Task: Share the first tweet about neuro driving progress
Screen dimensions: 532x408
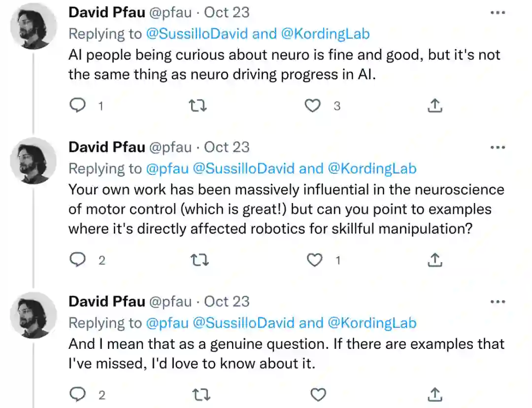Action: click(434, 105)
